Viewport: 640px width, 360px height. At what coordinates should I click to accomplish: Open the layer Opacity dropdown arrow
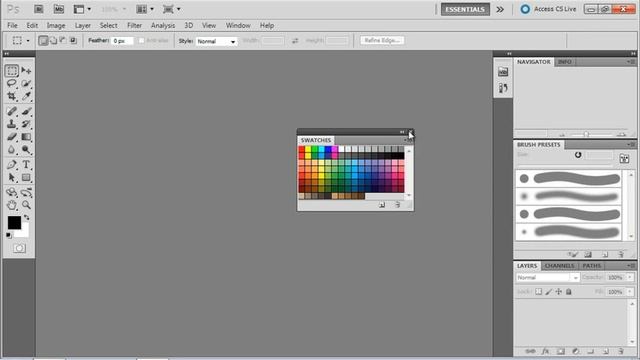(x=630, y=278)
